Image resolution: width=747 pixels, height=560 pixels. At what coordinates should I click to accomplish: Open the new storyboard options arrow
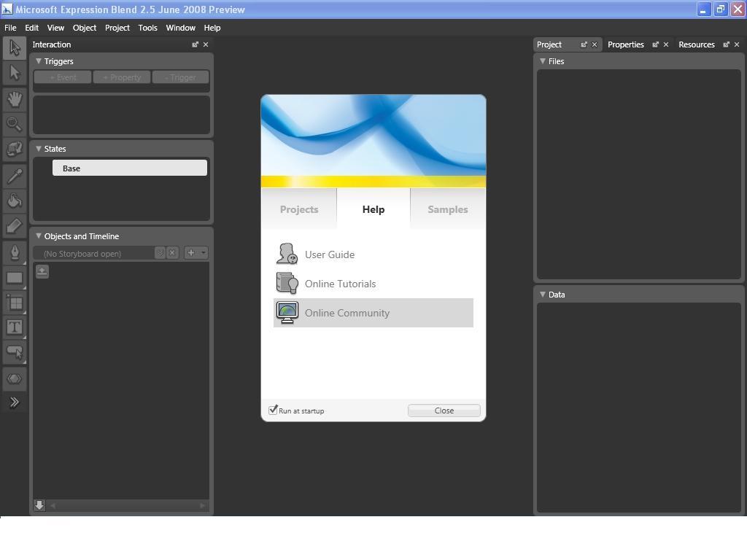(x=204, y=253)
